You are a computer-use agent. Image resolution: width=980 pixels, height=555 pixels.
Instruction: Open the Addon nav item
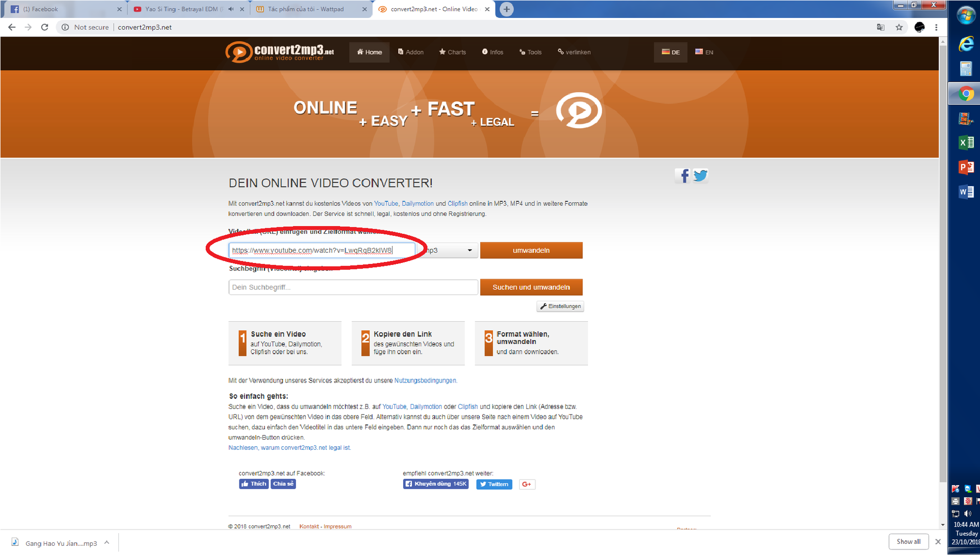pos(410,52)
